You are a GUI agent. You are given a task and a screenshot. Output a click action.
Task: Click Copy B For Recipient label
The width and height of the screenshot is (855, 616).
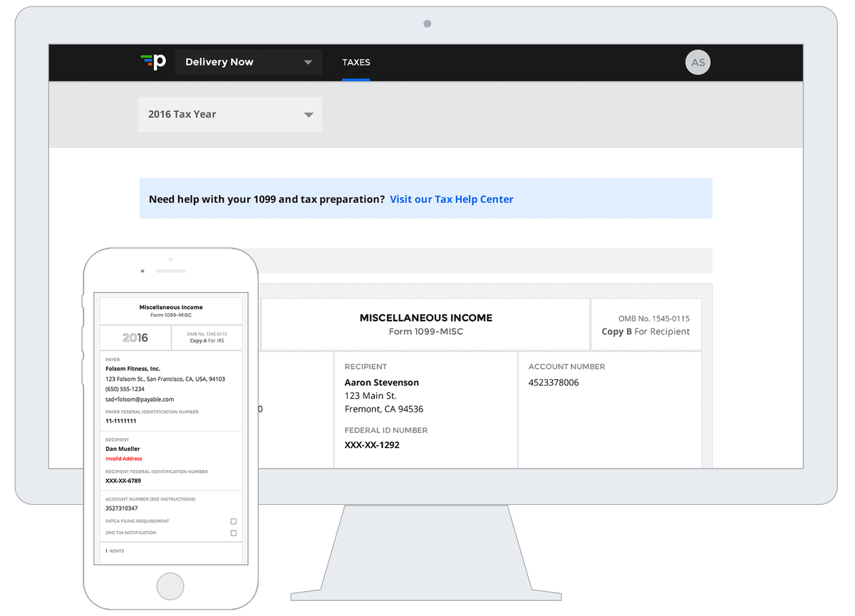(x=646, y=332)
